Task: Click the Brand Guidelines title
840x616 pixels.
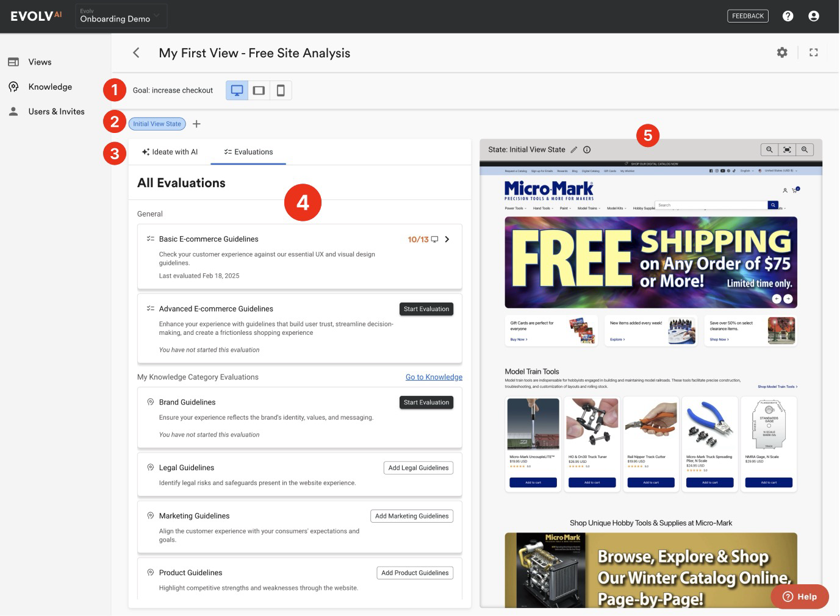Action: 187,403
